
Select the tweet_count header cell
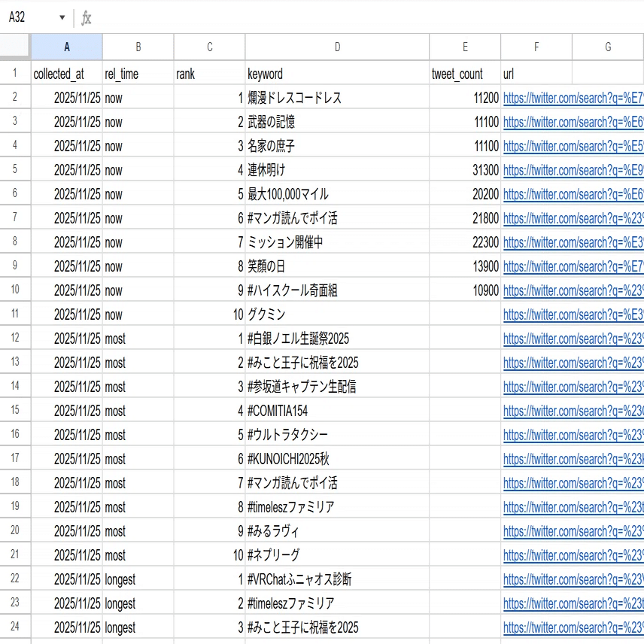click(x=465, y=74)
